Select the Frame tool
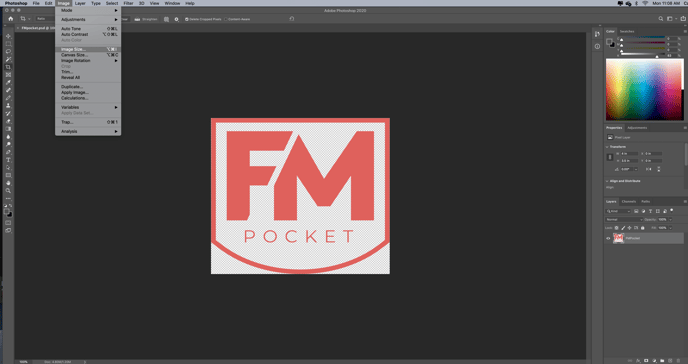 click(x=8, y=75)
